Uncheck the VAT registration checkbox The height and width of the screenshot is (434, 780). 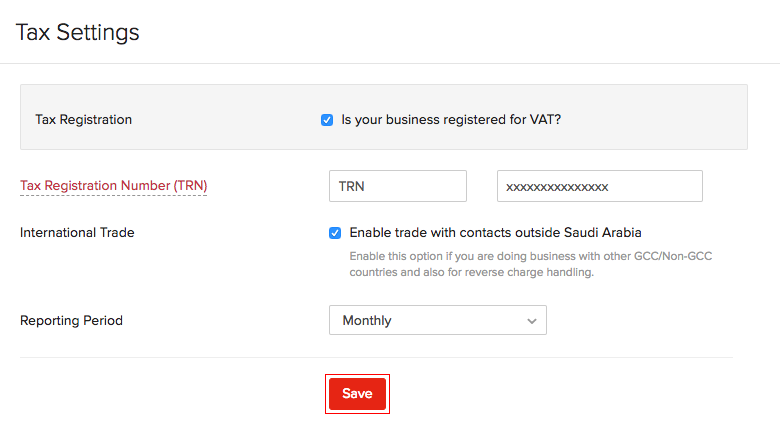click(x=327, y=120)
